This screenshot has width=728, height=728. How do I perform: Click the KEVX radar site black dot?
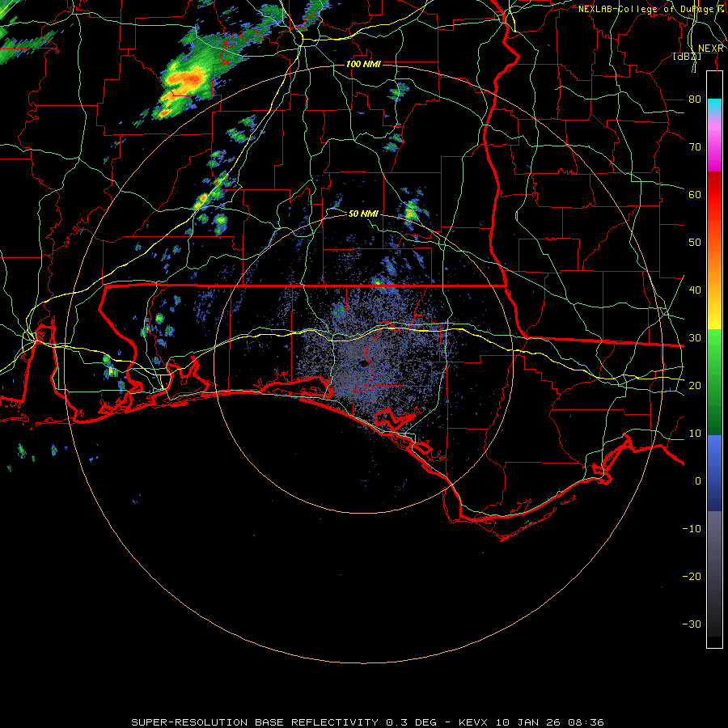point(364,363)
